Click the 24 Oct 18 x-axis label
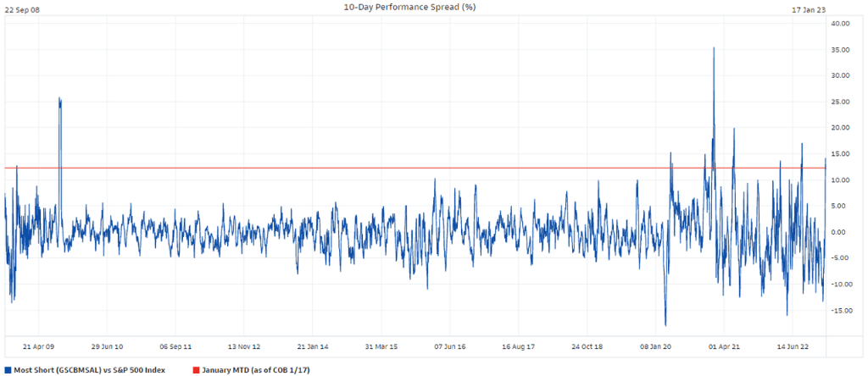The height and width of the screenshot is (376, 868). 587,346
